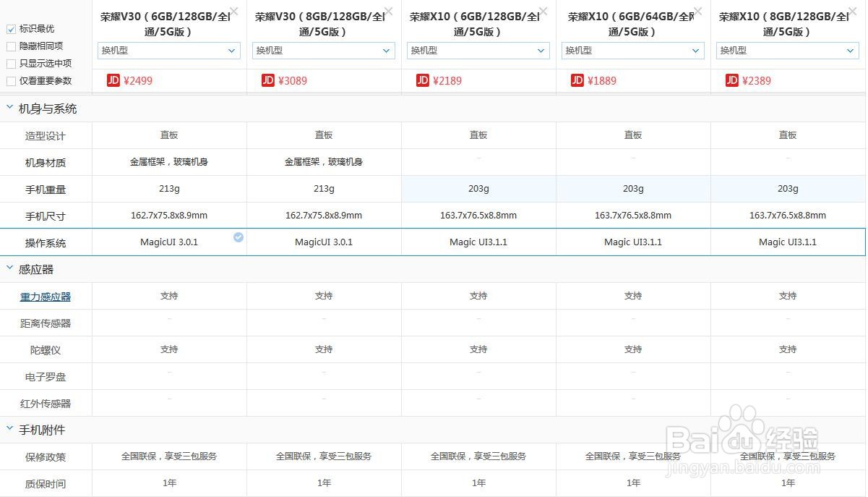The height and width of the screenshot is (497, 868).
Task: Click the blue check badge in MagicUI 3.0.1 cell
Action: (239, 237)
